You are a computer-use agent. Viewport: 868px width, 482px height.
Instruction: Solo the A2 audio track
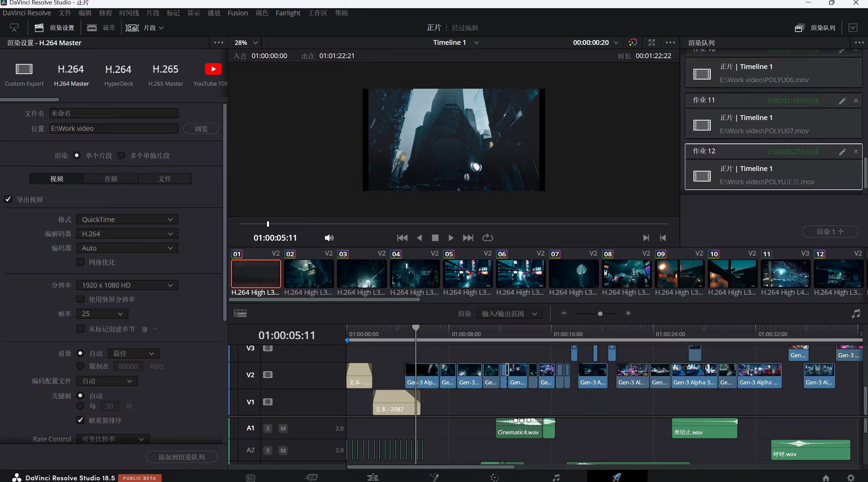tap(268, 450)
